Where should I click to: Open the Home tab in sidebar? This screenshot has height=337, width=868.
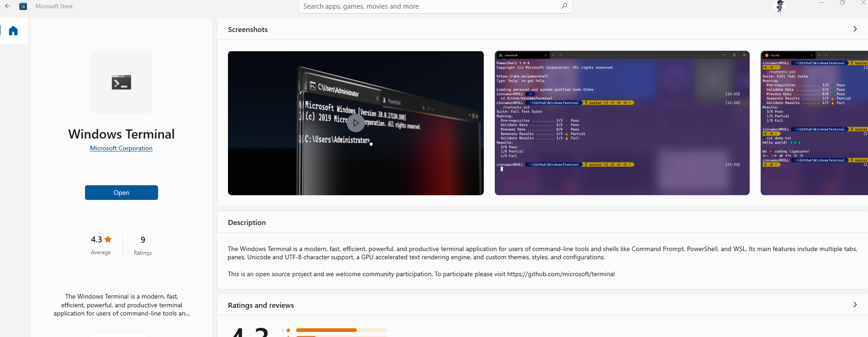[13, 31]
